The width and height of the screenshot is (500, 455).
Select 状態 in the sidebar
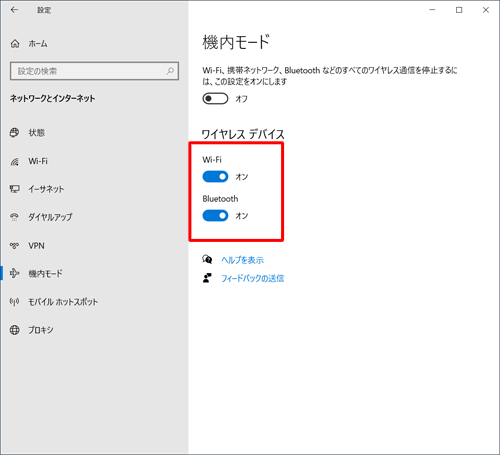click(x=37, y=133)
